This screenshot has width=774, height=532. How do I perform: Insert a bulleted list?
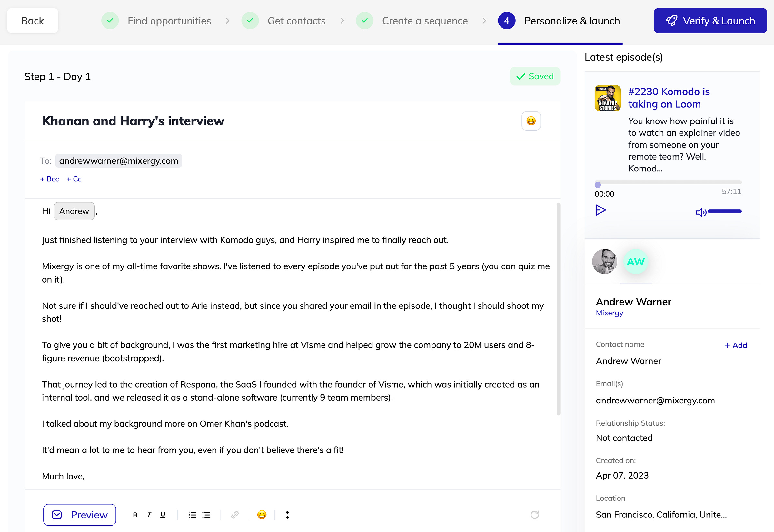tap(206, 515)
